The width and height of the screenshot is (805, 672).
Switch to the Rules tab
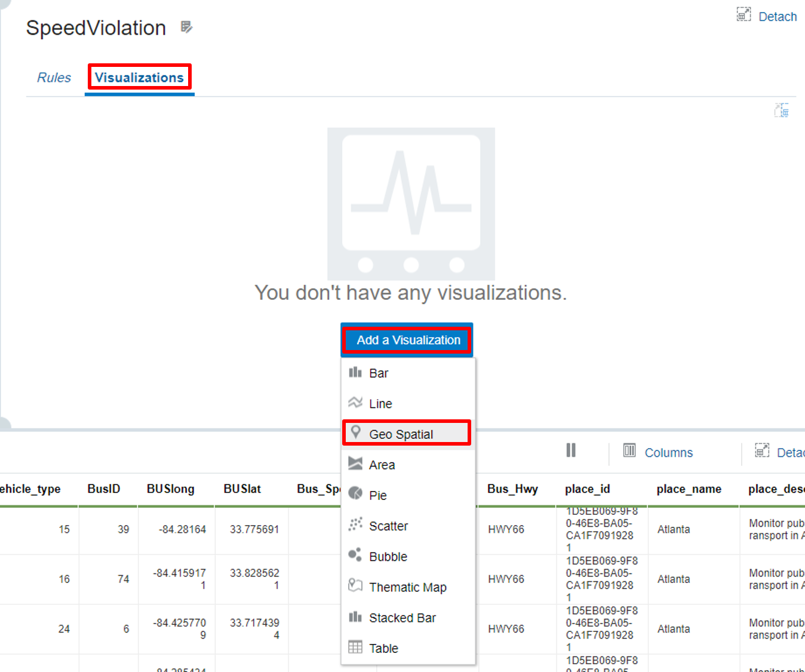(x=54, y=78)
